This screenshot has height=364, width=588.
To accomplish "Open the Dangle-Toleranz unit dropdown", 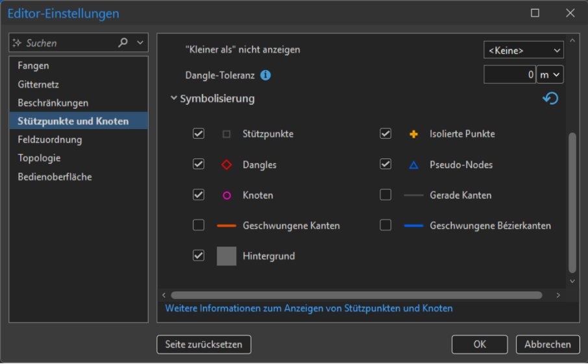I will coord(550,75).
